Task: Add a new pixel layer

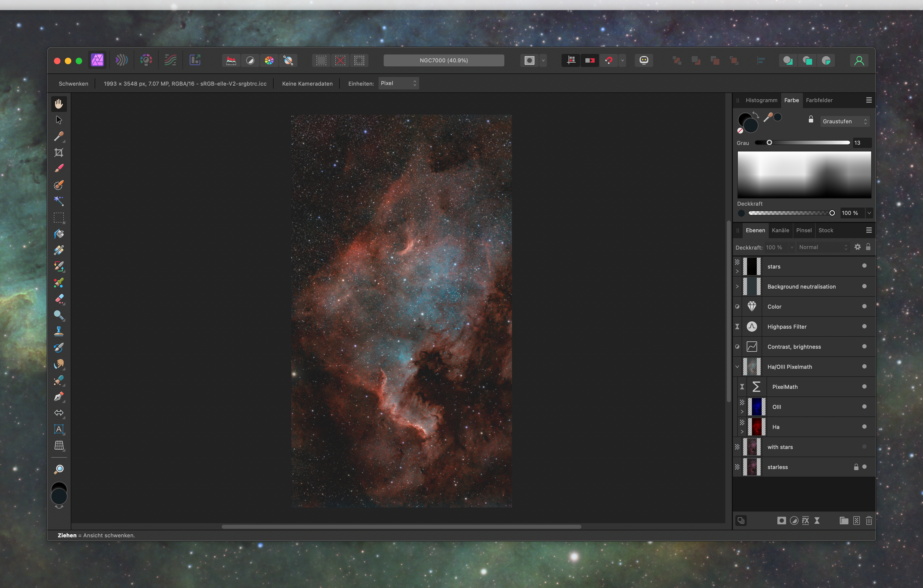Action: 856,521
